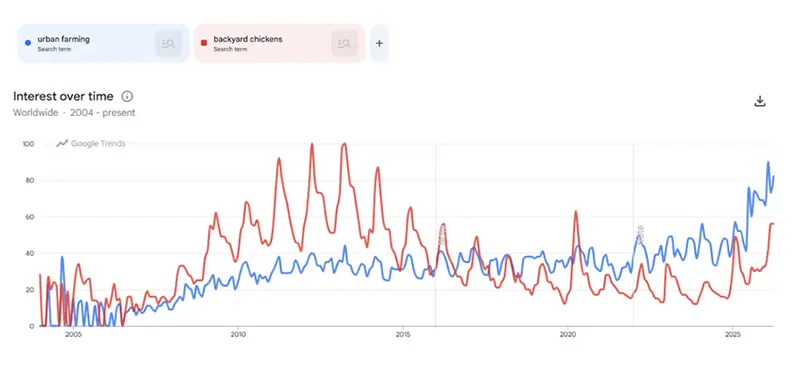Click the 2010 label on time axis
The width and height of the screenshot is (800, 391).
click(238, 335)
